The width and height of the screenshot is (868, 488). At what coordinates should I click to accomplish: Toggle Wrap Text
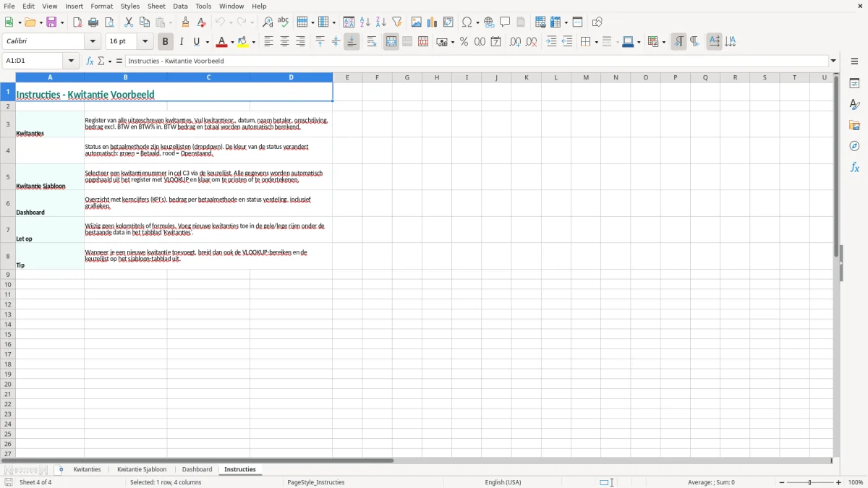point(372,42)
